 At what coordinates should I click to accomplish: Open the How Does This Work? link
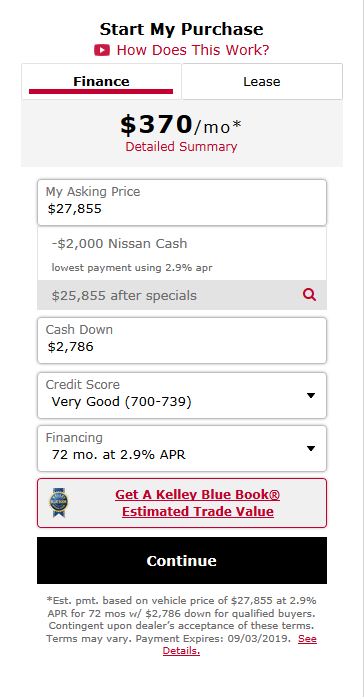tap(193, 50)
